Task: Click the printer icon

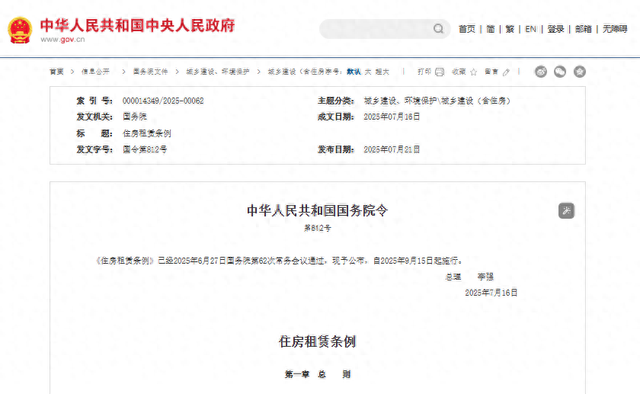Action: (x=439, y=72)
